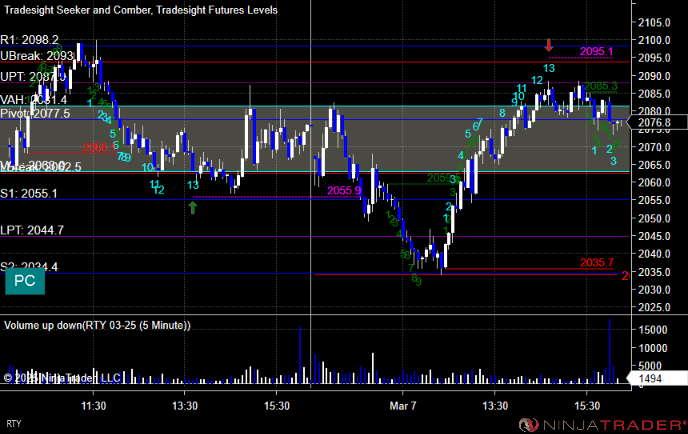Click the 1494 volume value marker
The height and width of the screenshot is (434, 688).
coord(657,378)
